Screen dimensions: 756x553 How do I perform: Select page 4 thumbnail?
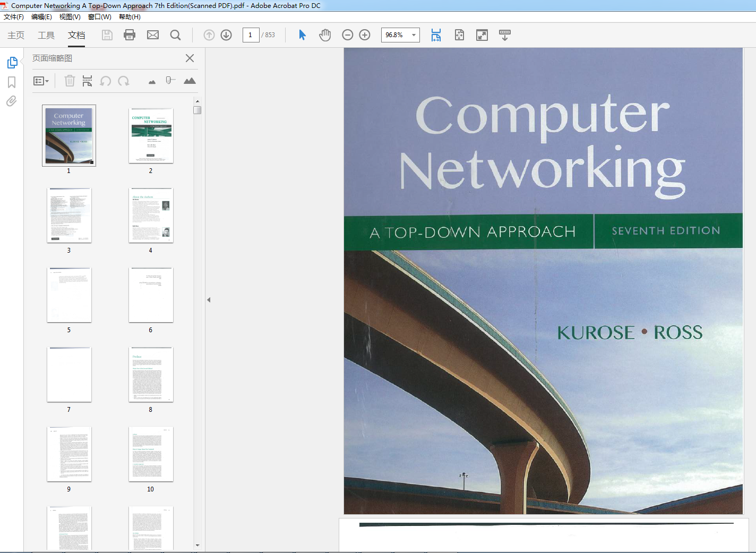[x=151, y=215]
